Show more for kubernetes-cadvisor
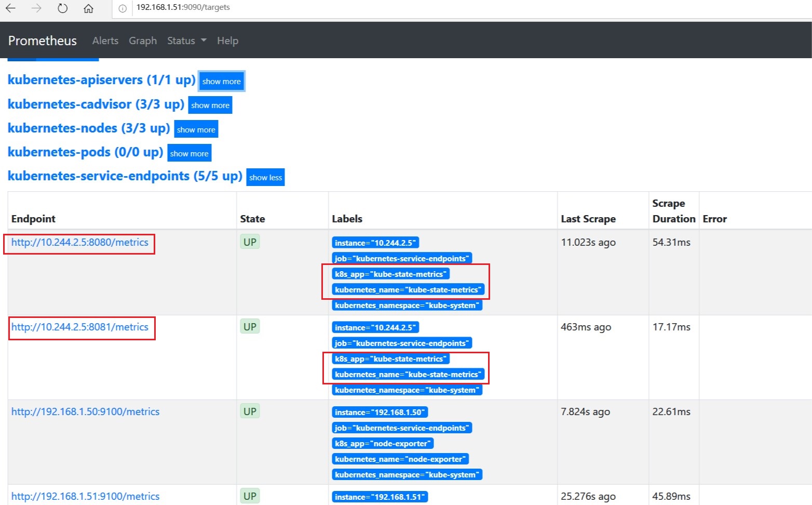This screenshot has width=812, height=505. [x=210, y=105]
